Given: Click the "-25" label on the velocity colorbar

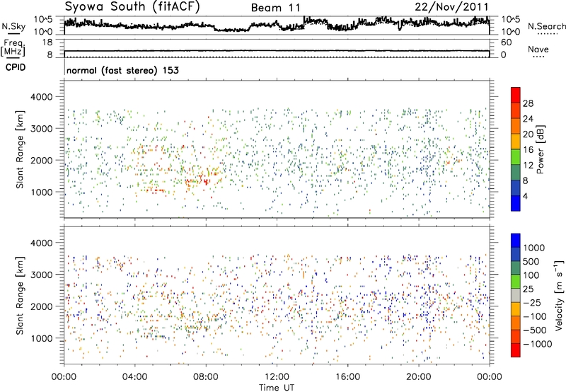Looking at the screenshot, I should (x=532, y=303).
